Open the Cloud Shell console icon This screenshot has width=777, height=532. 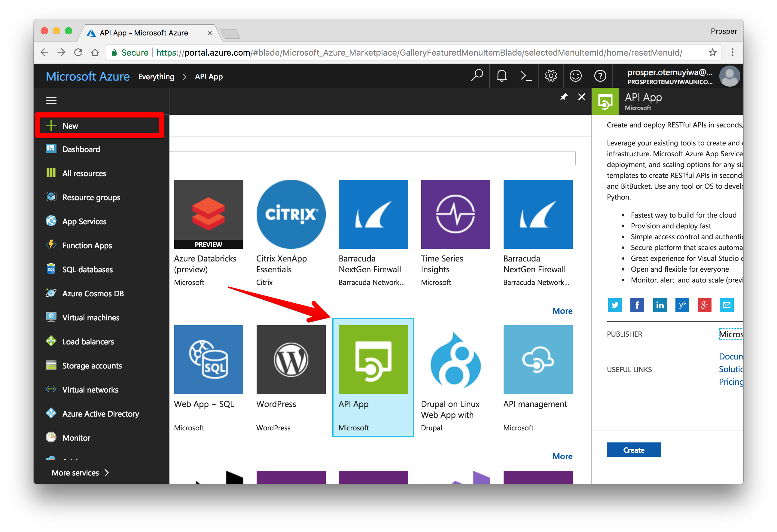click(x=526, y=76)
